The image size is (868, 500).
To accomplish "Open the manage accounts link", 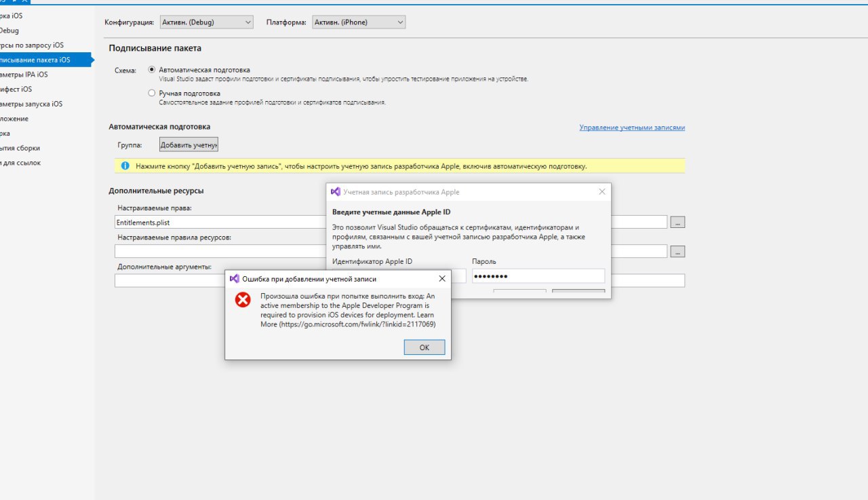I will [x=632, y=128].
